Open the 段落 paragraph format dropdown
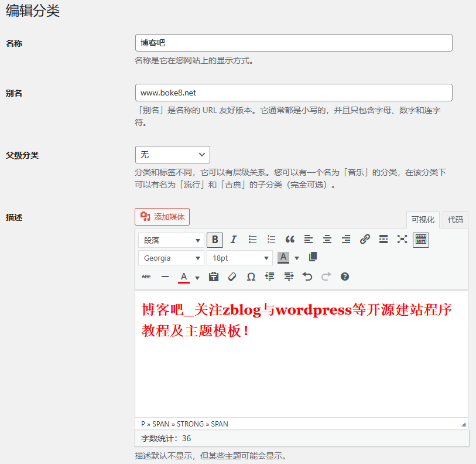 click(171, 240)
